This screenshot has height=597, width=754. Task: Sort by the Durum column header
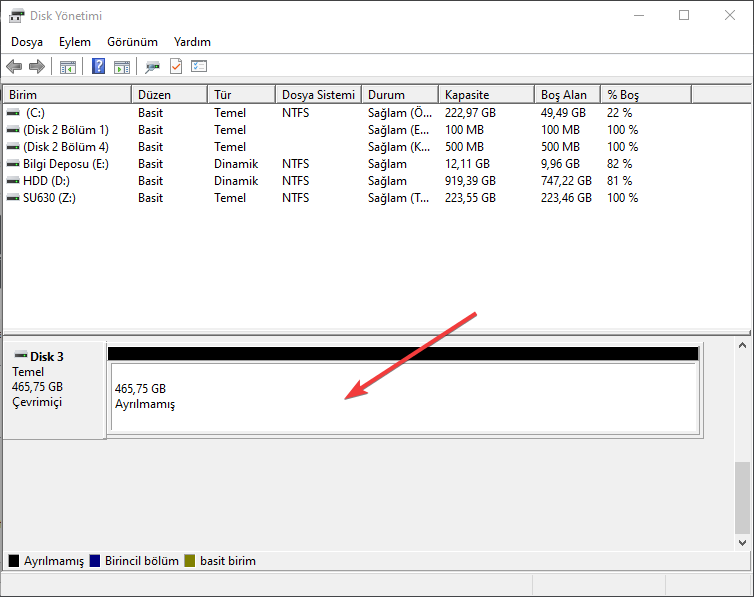[400, 95]
